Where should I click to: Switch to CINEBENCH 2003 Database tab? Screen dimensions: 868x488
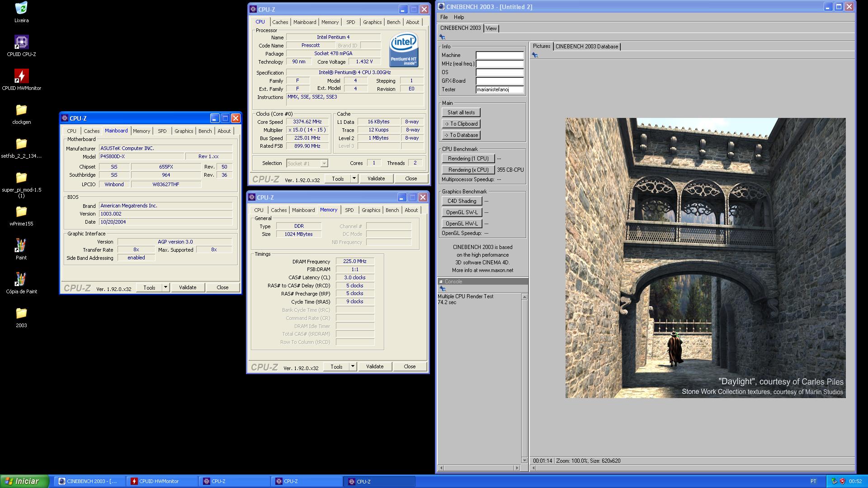point(586,47)
